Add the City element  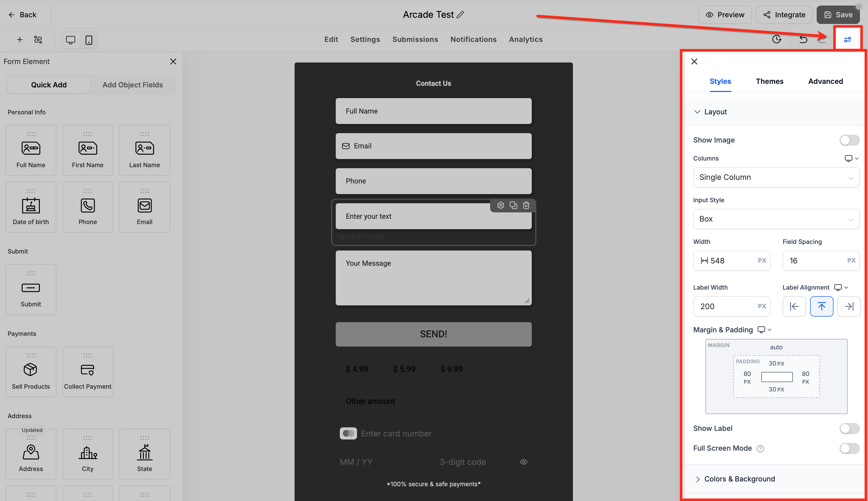(x=88, y=454)
